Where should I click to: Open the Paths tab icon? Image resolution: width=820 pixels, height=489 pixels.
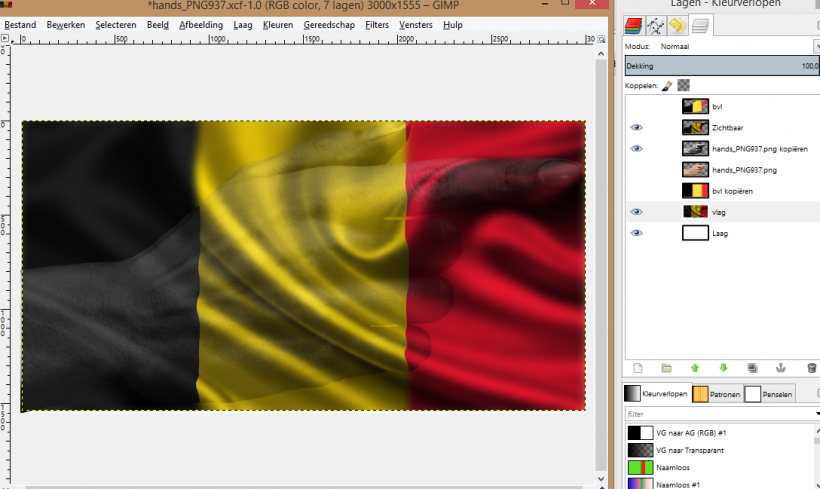(x=656, y=26)
